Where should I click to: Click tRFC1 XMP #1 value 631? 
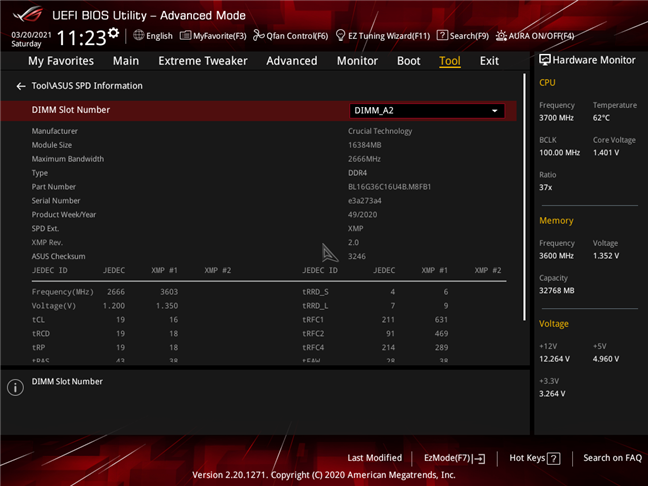[441, 320]
